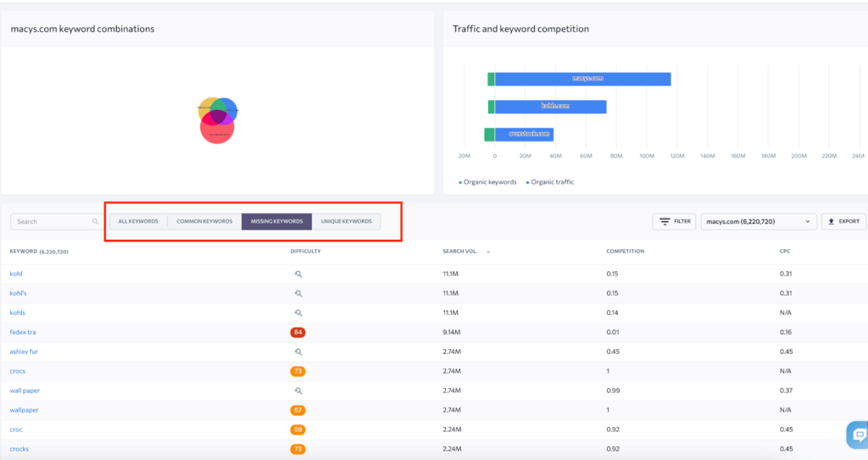The height and width of the screenshot is (460, 868).
Task: Switch to All Keywords tab
Action: click(138, 221)
